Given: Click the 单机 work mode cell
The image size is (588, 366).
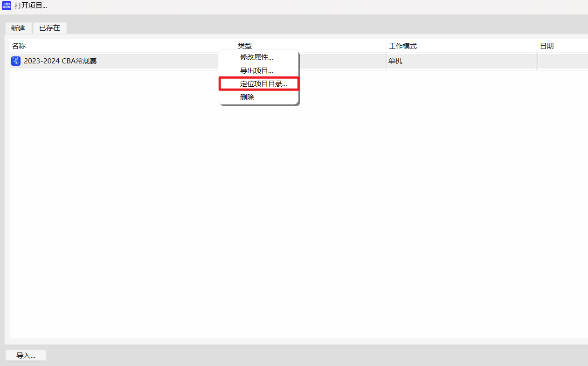Looking at the screenshot, I should (393, 61).
